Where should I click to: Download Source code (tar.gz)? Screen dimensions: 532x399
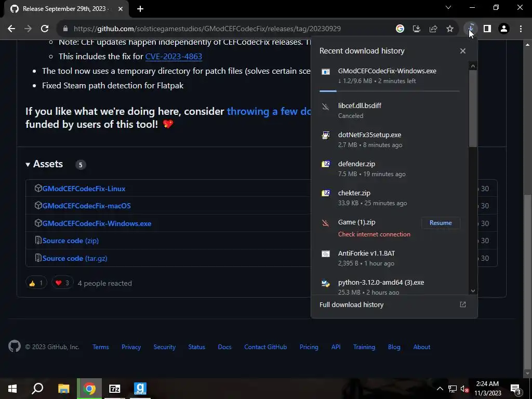coord(75,258)
